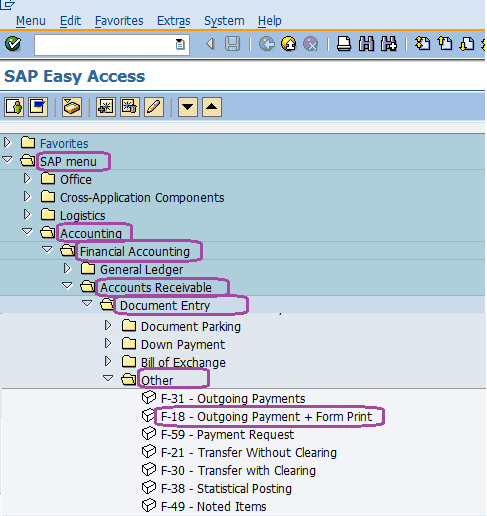Viewport: 487px width, 516px height.
Task: Expand the General Ledger node
Action: [x=67, y=269]
